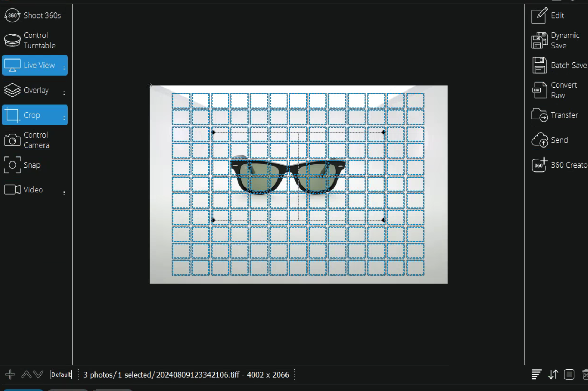588x391 pixels.
Task: Open Video options via three dots
Action: [x=64, y=192]
